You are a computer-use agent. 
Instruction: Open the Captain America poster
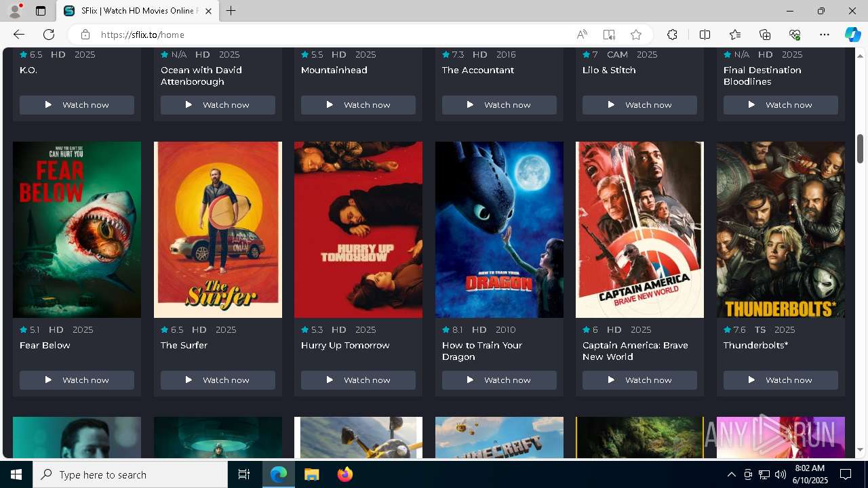[x=639, y=229]
